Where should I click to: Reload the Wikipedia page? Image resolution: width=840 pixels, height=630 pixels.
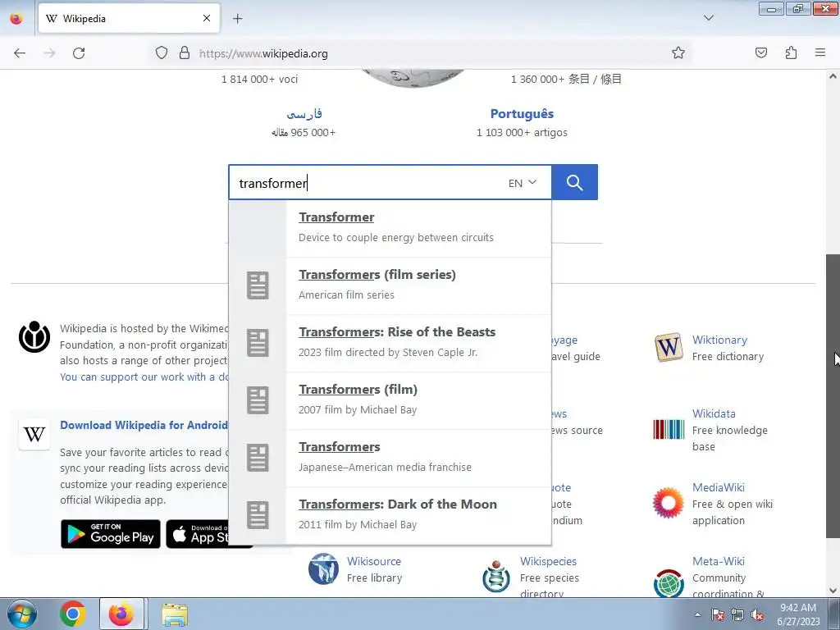(79, 53)
